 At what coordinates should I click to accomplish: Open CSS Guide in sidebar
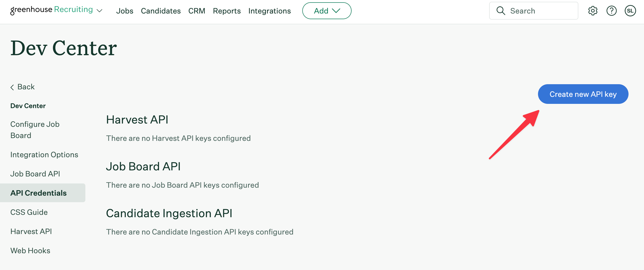coord(29,212)
